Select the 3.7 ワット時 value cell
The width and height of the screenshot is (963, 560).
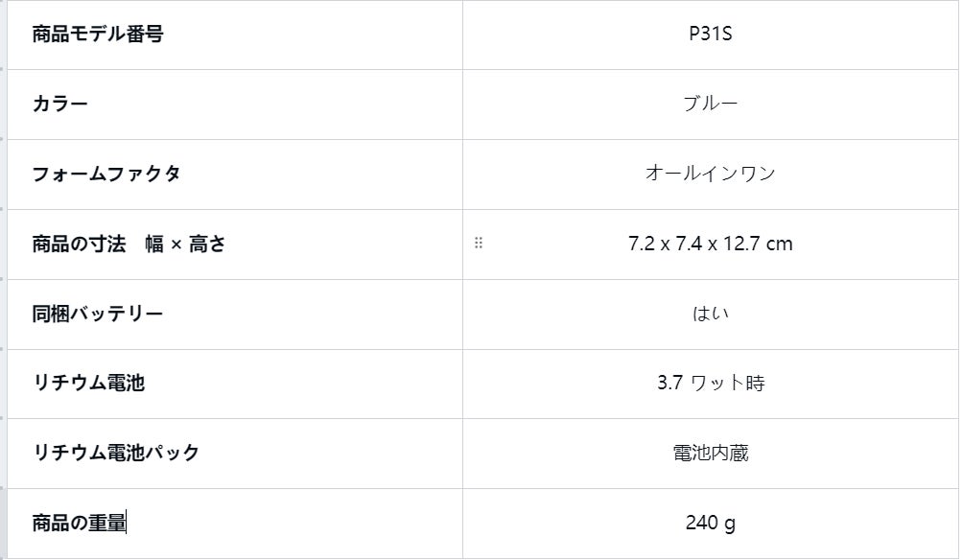[x=710, y=383]
